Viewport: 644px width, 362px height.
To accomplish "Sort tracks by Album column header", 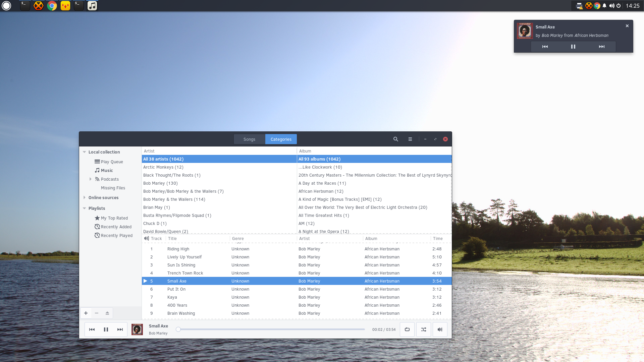I will [397, 238].
